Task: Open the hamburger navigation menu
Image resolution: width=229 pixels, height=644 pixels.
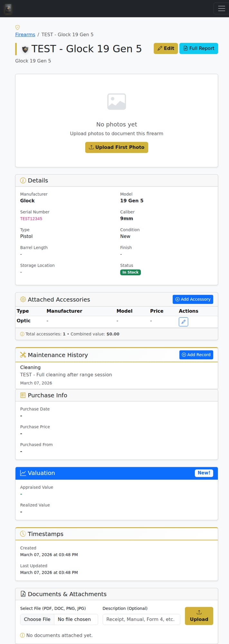Action: tap(221, 9)
